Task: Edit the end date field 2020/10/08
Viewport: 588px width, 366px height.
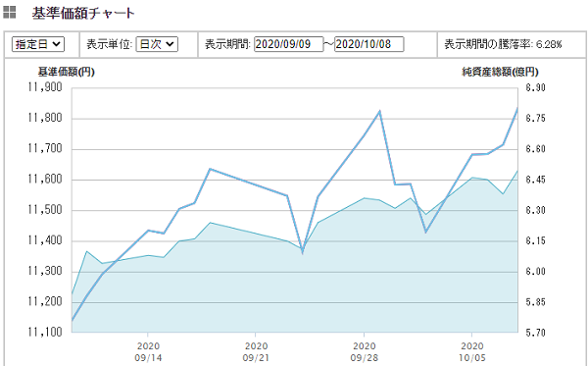Action: (369, 44)
